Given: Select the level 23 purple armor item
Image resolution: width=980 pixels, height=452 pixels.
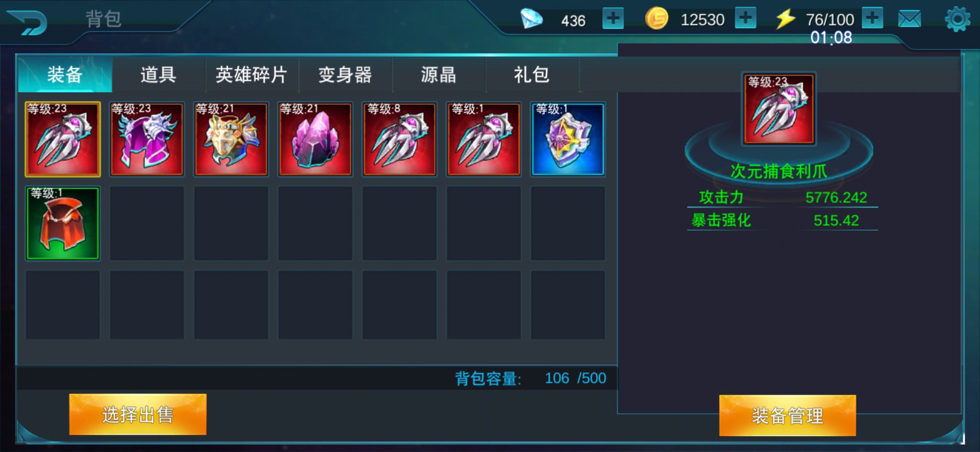Looking at the screenshot, I should [x=147, y=139].
